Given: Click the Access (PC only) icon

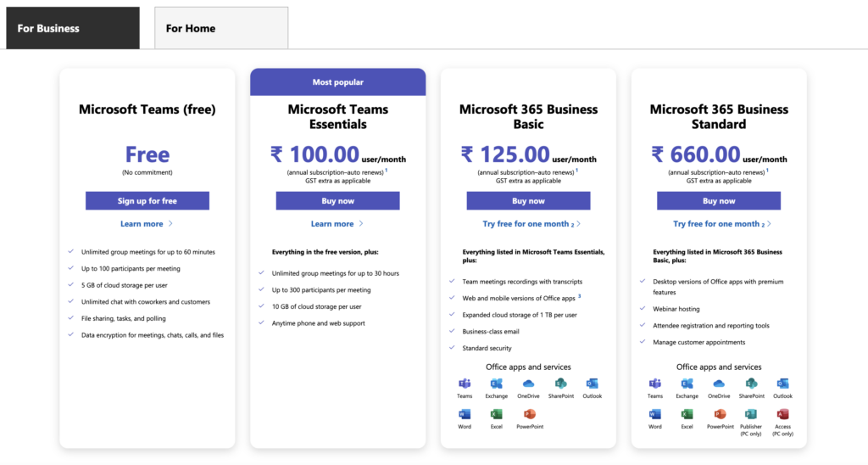Looking at the screenshot, I should click(x=782, y=414).
